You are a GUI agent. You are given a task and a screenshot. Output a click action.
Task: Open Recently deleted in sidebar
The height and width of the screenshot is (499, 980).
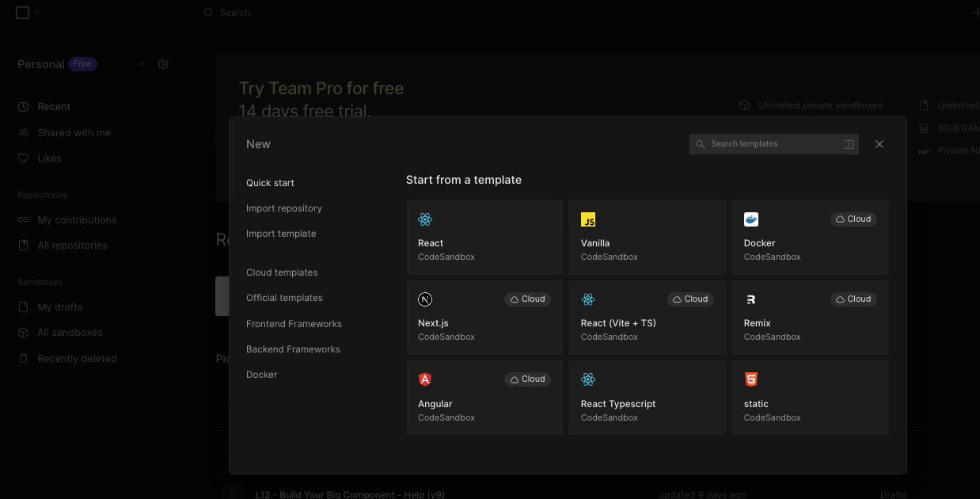(x=77, y=359)
